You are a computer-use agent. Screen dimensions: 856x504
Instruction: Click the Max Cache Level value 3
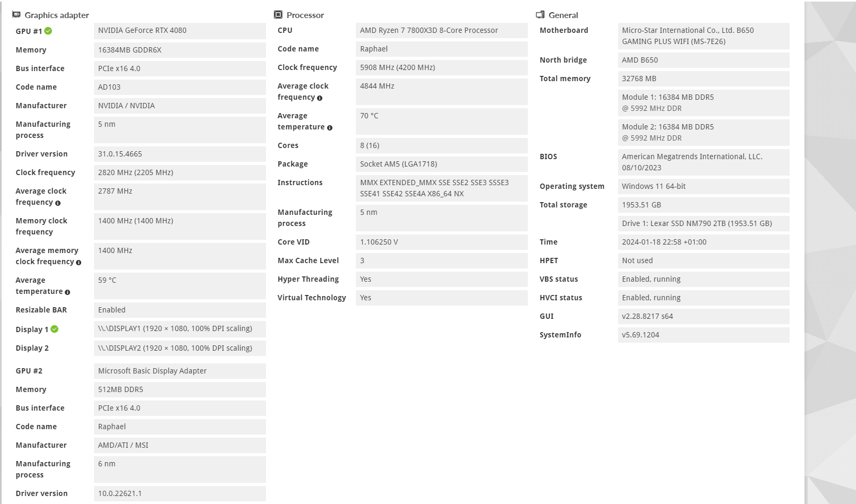(442, 260)
